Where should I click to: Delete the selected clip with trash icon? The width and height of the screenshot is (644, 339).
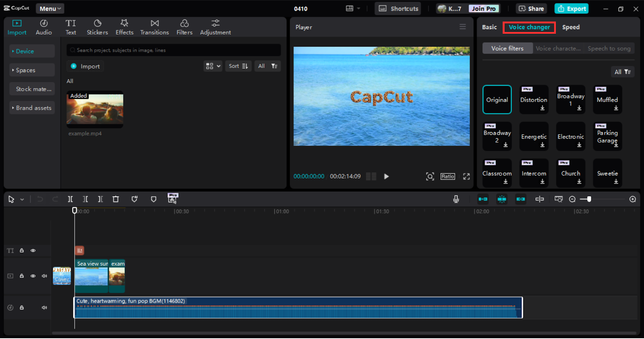point(116,199)
